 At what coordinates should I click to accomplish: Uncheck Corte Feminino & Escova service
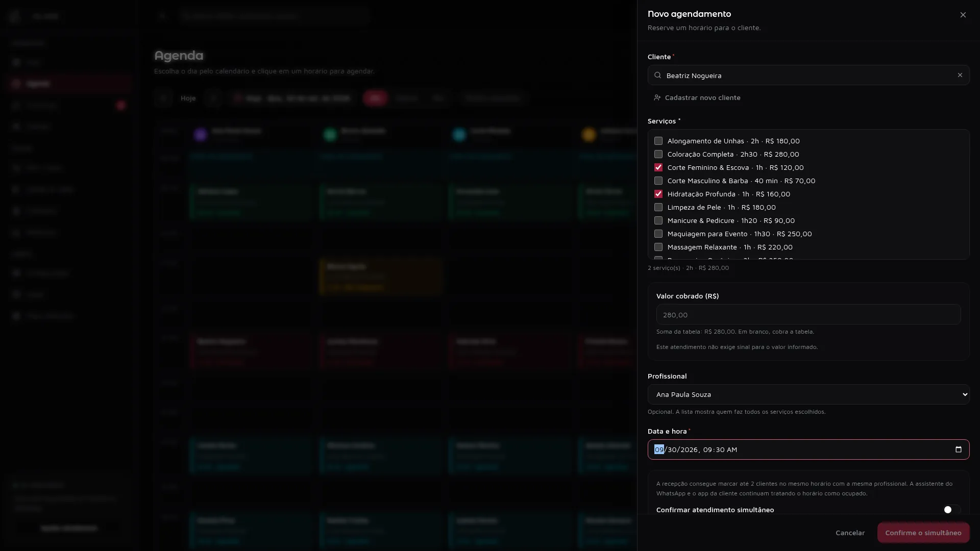click(658, 167)
